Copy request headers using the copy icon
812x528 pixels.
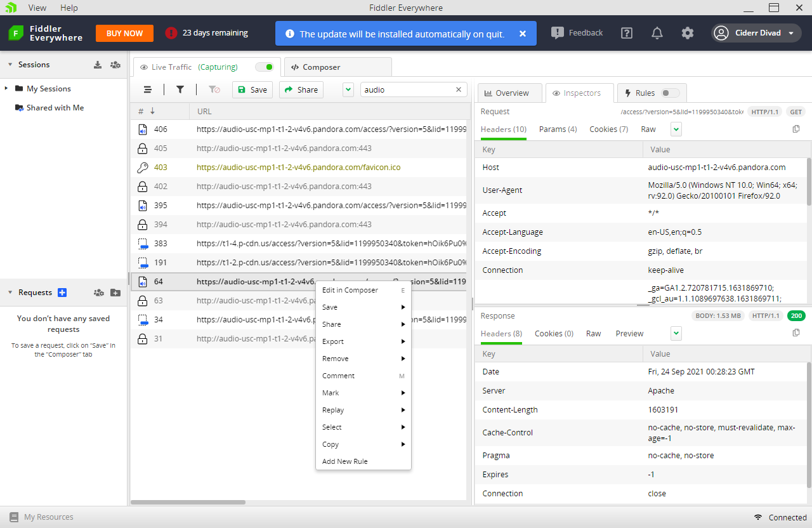tap(796, 129)
